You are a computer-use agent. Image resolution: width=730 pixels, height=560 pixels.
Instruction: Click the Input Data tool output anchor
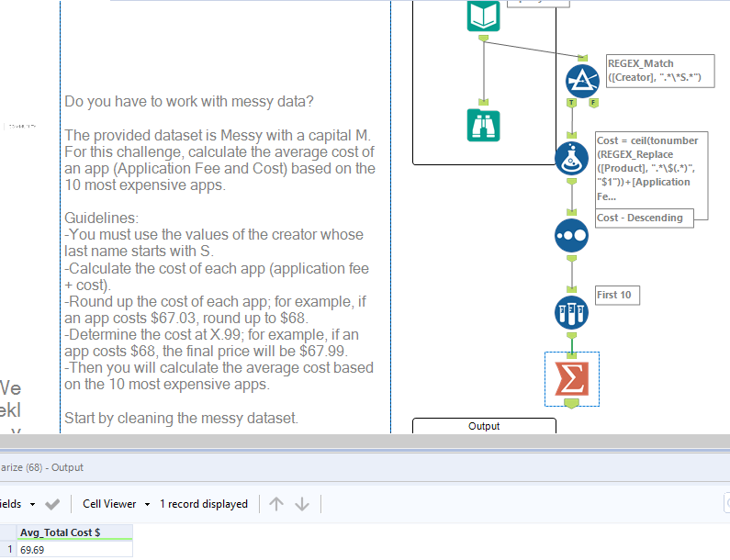(x=483, y=38)
